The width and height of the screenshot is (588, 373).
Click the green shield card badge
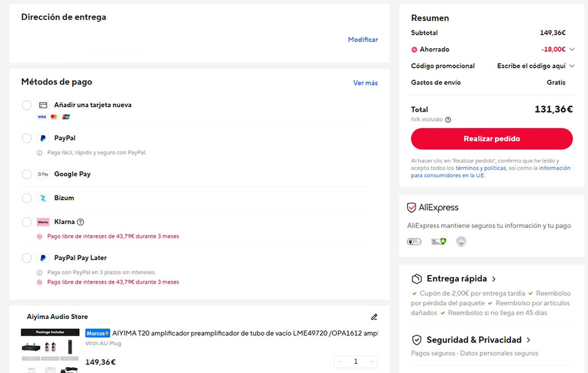439,242
